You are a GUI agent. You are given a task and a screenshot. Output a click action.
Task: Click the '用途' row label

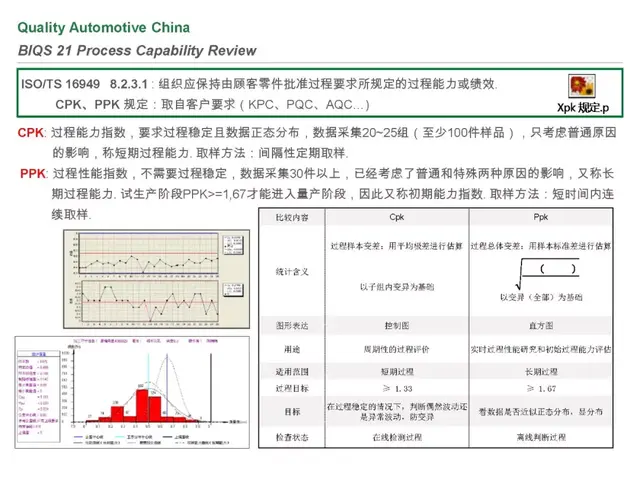coord(292,349)
